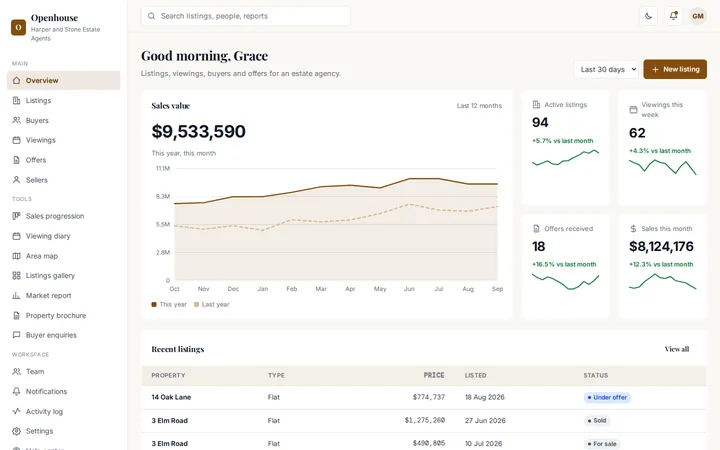Click the +16.5% vs last month text
This screenshot has height=450, width=720.
pyautogui.click(x=564, y=264)
